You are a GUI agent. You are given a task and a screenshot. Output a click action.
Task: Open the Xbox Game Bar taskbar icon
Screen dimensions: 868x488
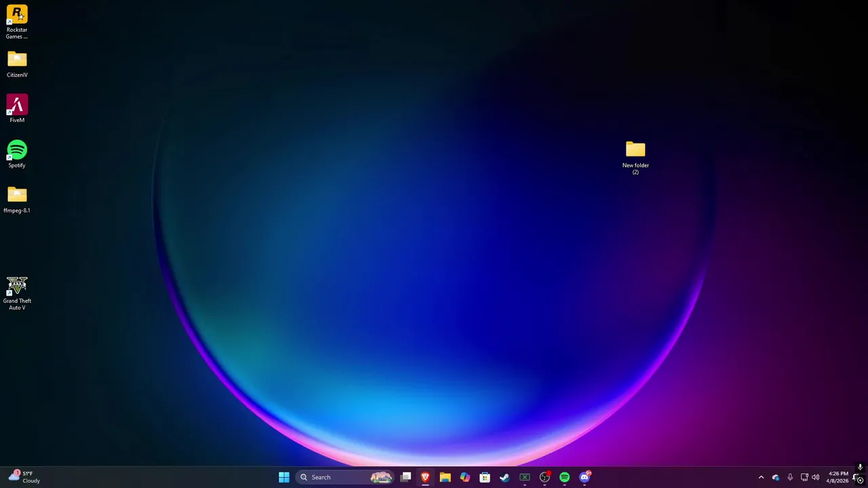click(524, 477)
